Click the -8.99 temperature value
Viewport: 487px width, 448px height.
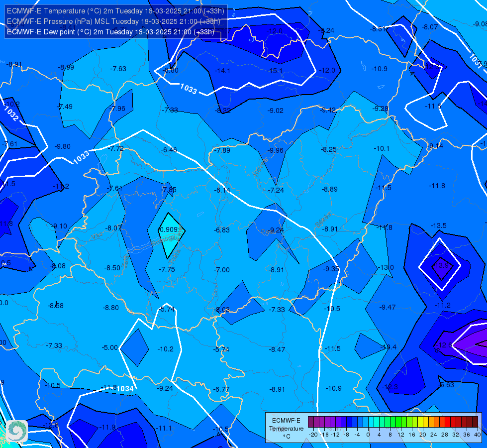pos(66,67)
